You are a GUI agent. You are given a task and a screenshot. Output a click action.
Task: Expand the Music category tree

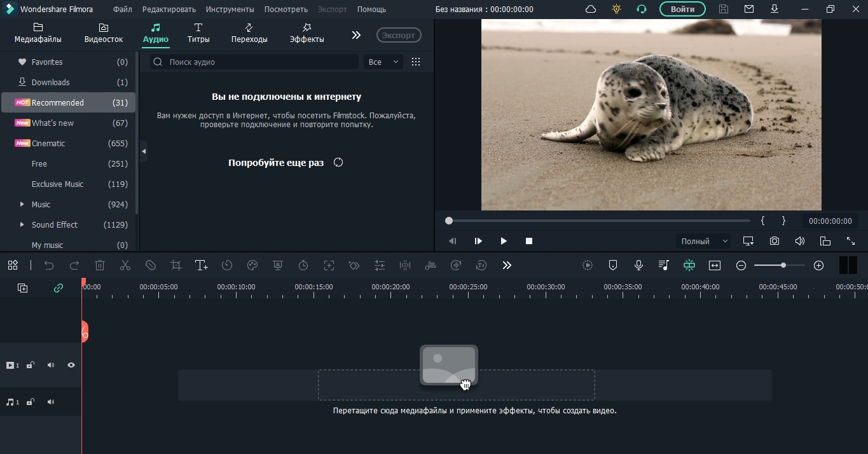22,204
